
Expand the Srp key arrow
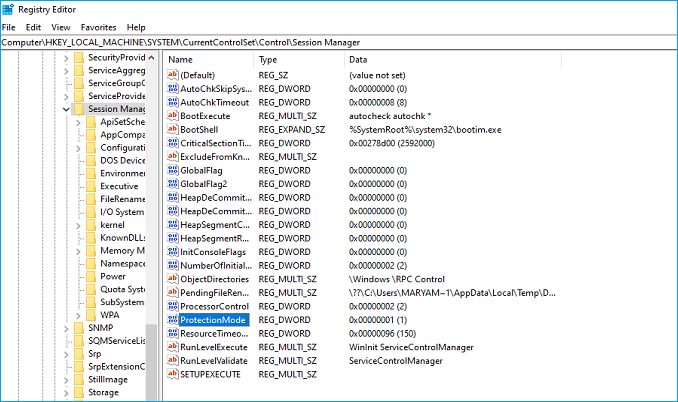pos(66,354)
